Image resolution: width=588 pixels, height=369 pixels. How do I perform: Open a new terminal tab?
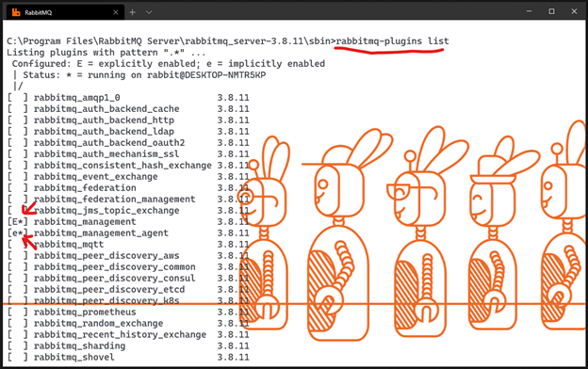132,12
